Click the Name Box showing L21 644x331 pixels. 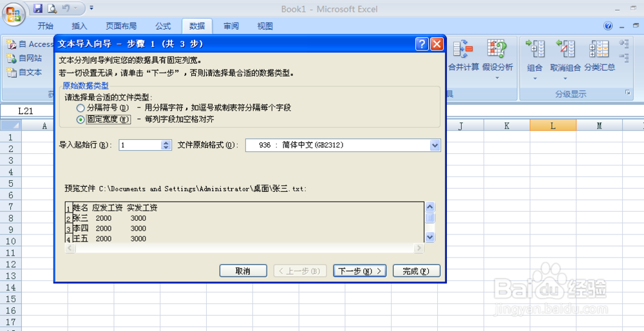tap(26, 111)
